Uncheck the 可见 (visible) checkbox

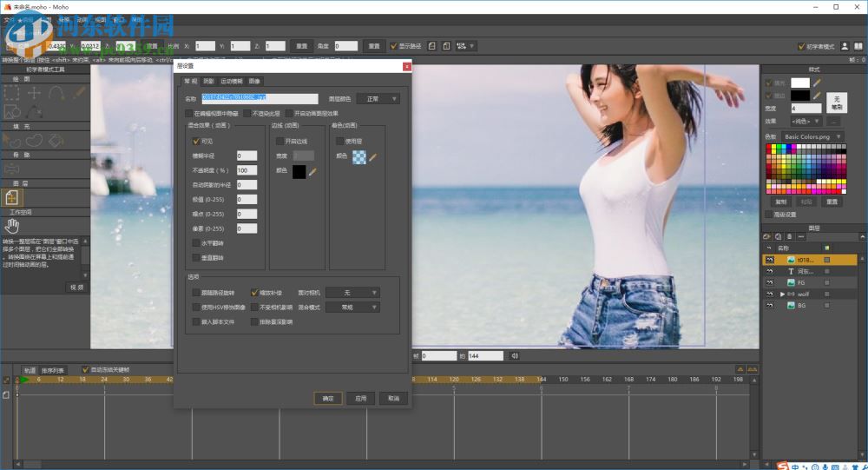coord(196,141)
